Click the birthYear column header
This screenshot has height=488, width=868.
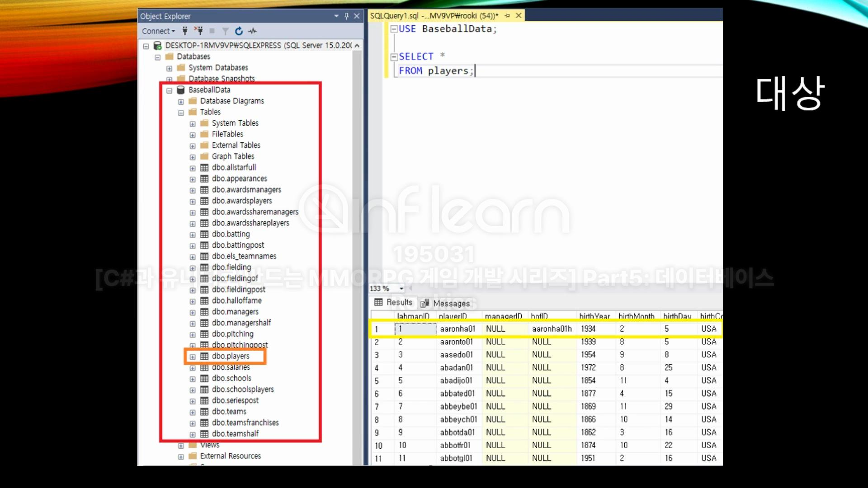pos(594,316)
